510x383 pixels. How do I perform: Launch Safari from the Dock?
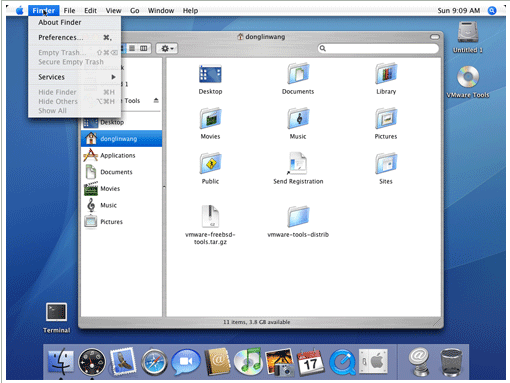click(x=154, y=362)
